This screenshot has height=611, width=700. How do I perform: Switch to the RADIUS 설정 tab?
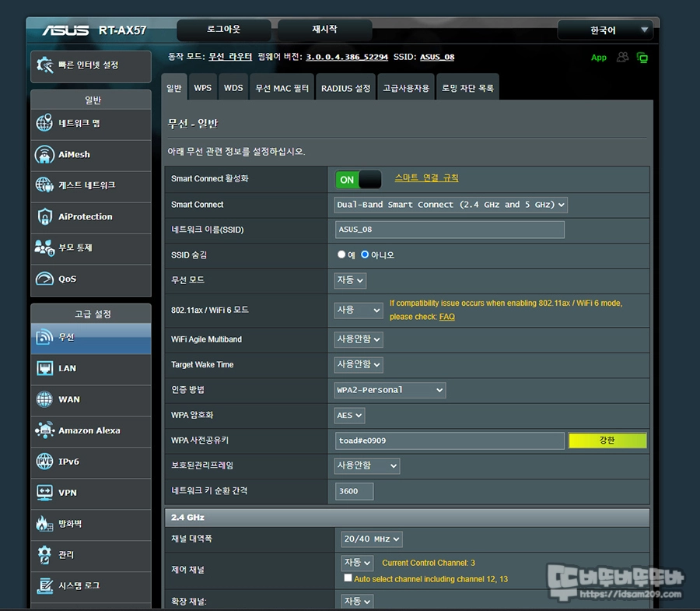click(346, 87)
